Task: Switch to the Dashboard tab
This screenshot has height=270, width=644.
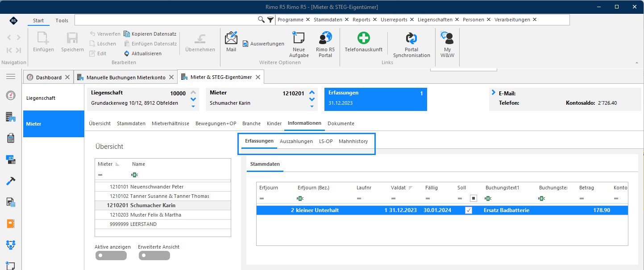Action: [49, 78]
